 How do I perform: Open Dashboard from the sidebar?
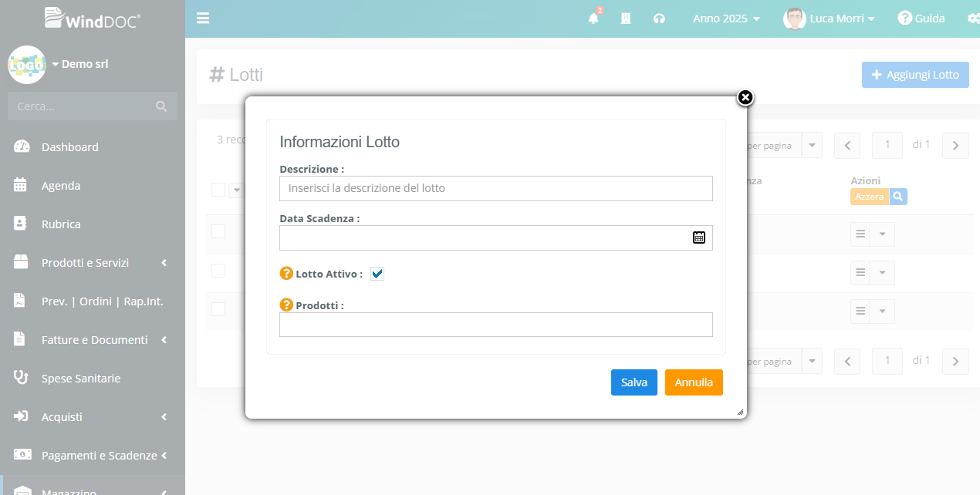click(69, 147)
